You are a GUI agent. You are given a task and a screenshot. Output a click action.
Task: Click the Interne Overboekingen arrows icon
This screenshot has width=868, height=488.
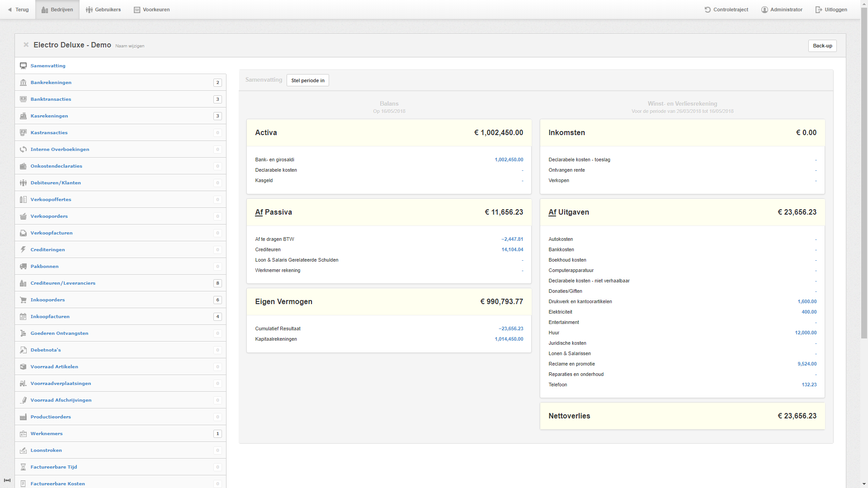[23, 150]
